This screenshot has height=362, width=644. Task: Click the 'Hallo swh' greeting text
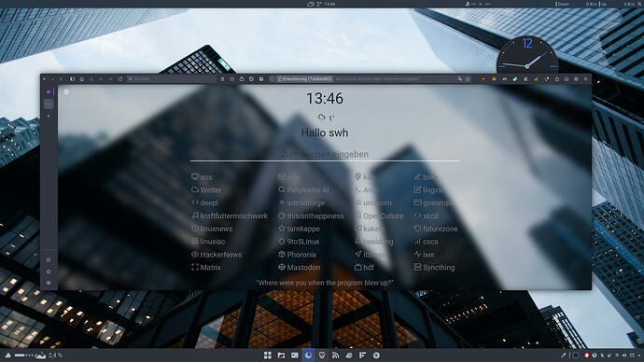click(325, 133)
